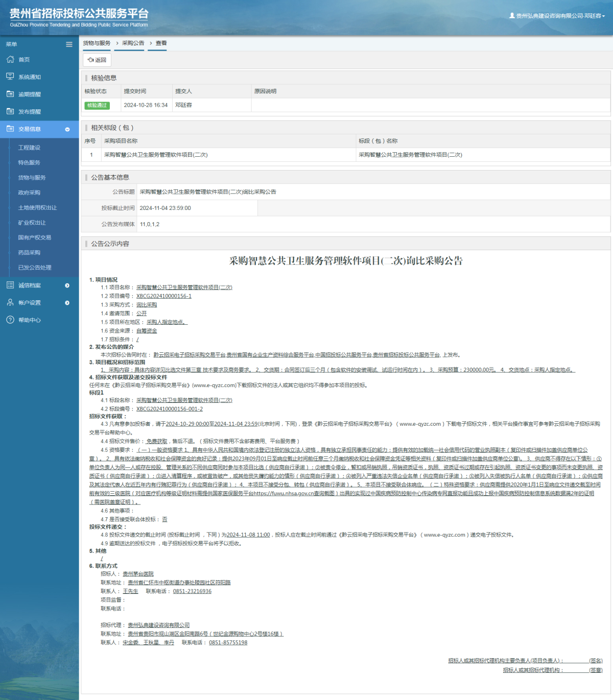The height and width of the screenshot is (700, 613).
Task: Collapse the 交易信息 submenu chevron
Action: (66, 129)
